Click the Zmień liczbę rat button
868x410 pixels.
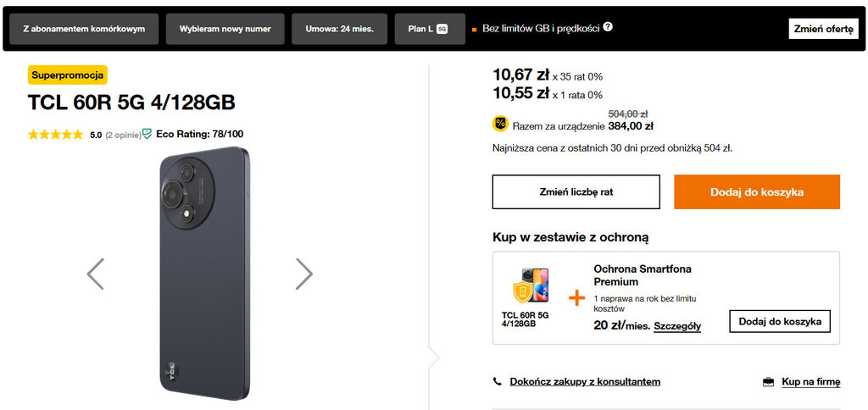[x=576, y=192]
